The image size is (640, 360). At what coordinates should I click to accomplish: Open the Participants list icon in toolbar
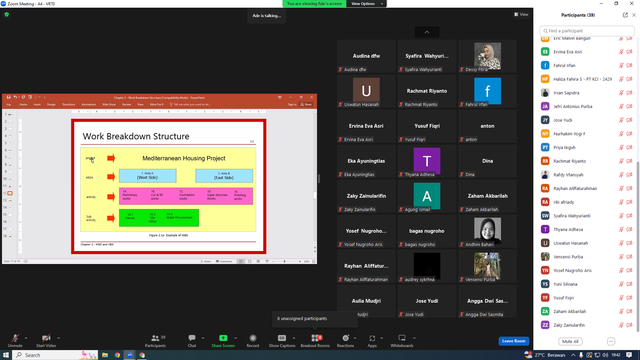pos(155,338)
